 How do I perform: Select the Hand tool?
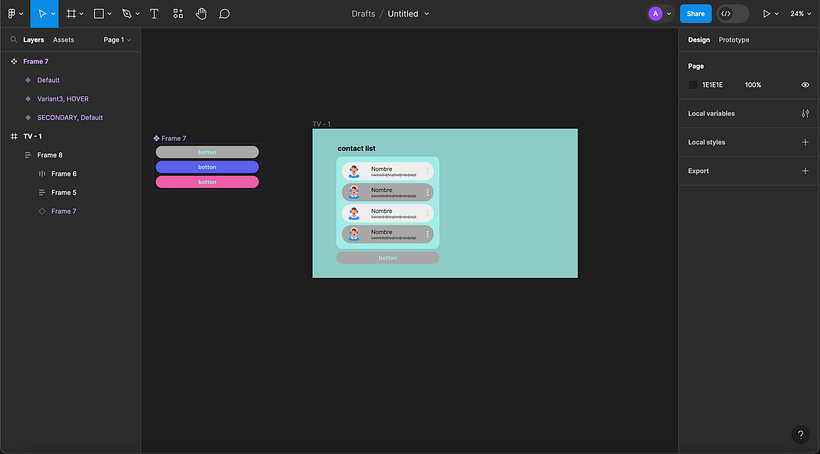(201, 14)
